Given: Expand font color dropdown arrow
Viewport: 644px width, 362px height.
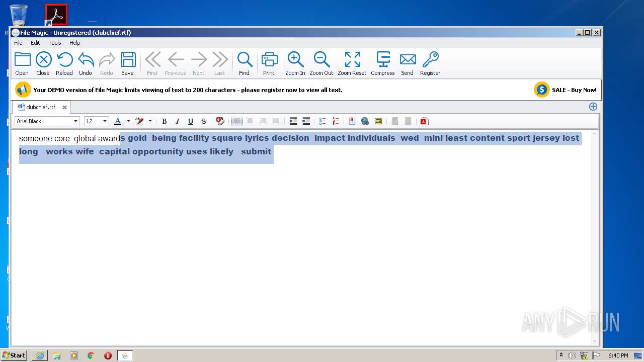Looking at the screenshot, I should pos(128,121).
